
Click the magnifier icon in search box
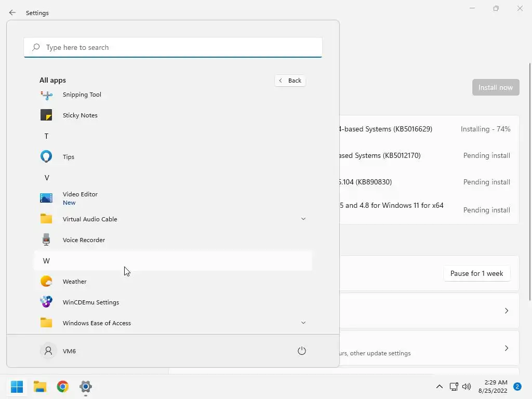(x=36, y=47)
